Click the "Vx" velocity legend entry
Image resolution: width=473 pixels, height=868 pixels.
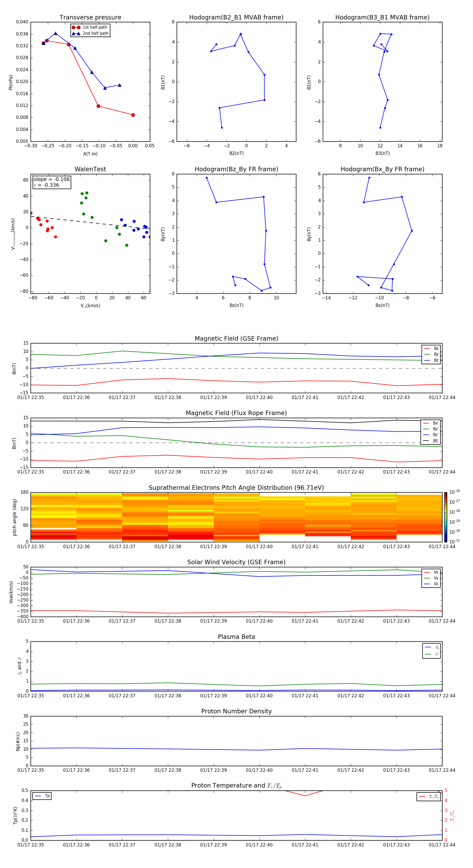click(x=431, y=572)
